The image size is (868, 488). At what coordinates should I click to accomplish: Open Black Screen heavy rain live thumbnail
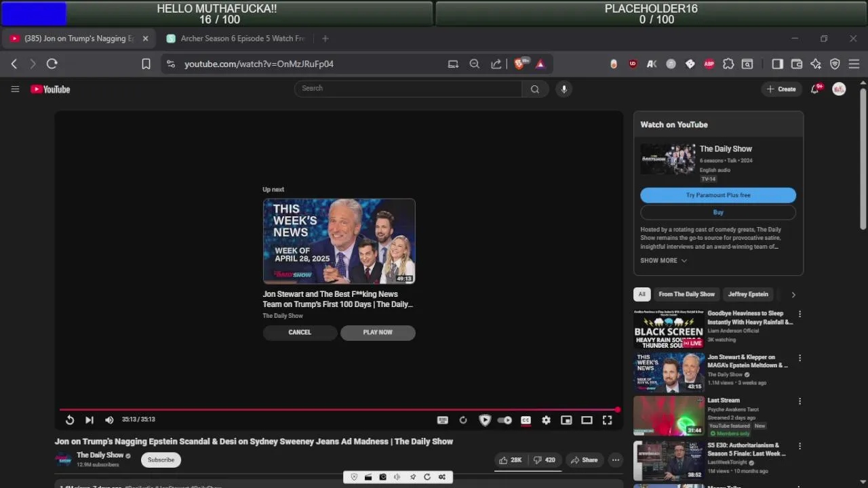click(669, 329)
